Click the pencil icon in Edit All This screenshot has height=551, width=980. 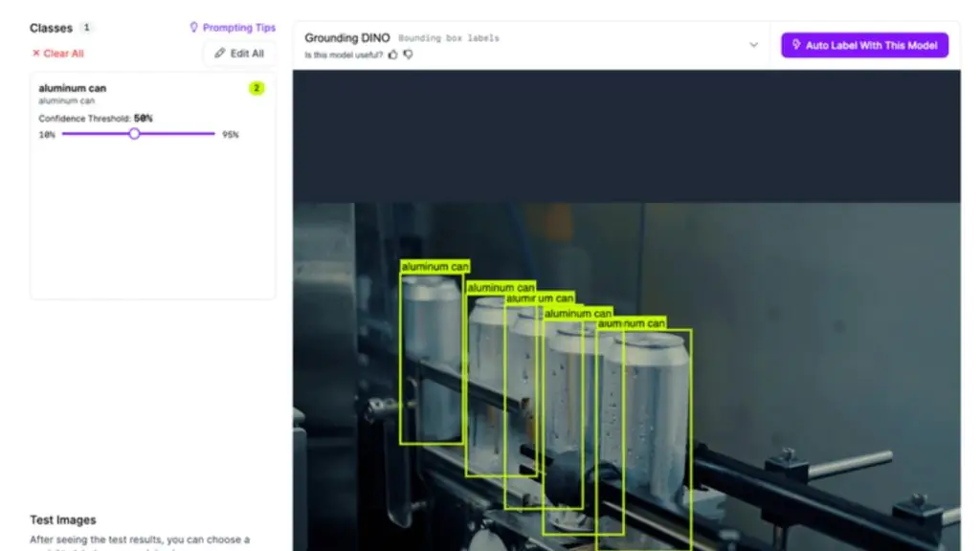220,54
